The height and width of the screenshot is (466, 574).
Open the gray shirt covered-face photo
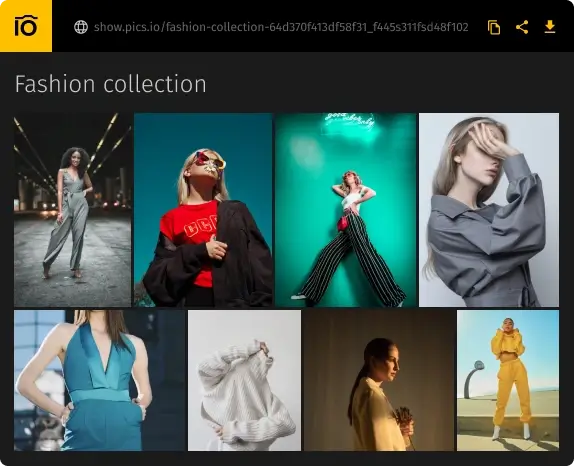[x=489, y=210]
